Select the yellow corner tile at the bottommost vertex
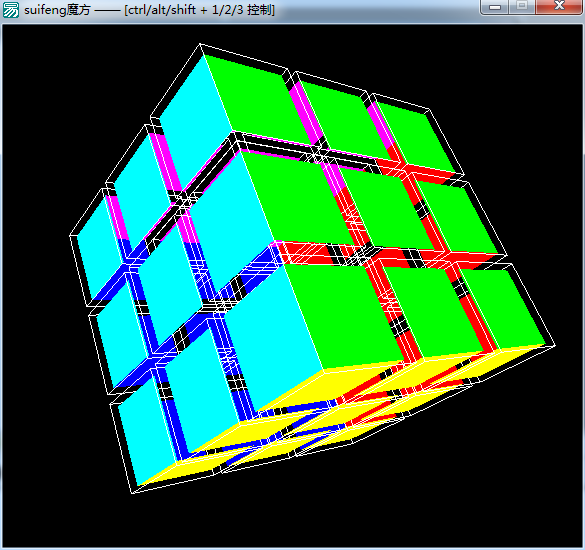The width and height of the screenshot is (585, 550). click(179, 470)
